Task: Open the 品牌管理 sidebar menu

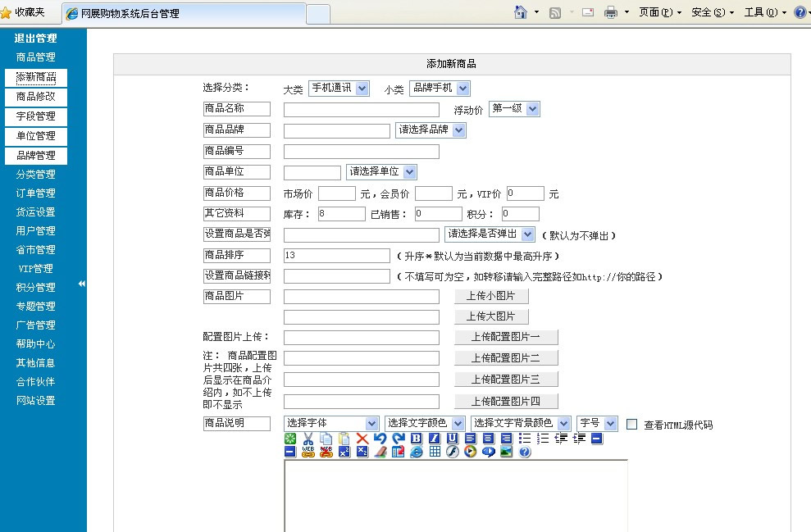Action: 35,155
